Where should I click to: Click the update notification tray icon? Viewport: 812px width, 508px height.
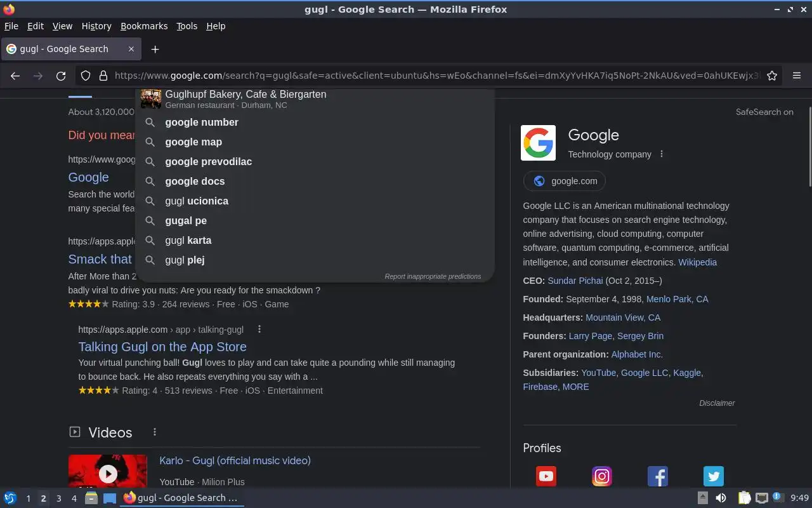(778, 497)
